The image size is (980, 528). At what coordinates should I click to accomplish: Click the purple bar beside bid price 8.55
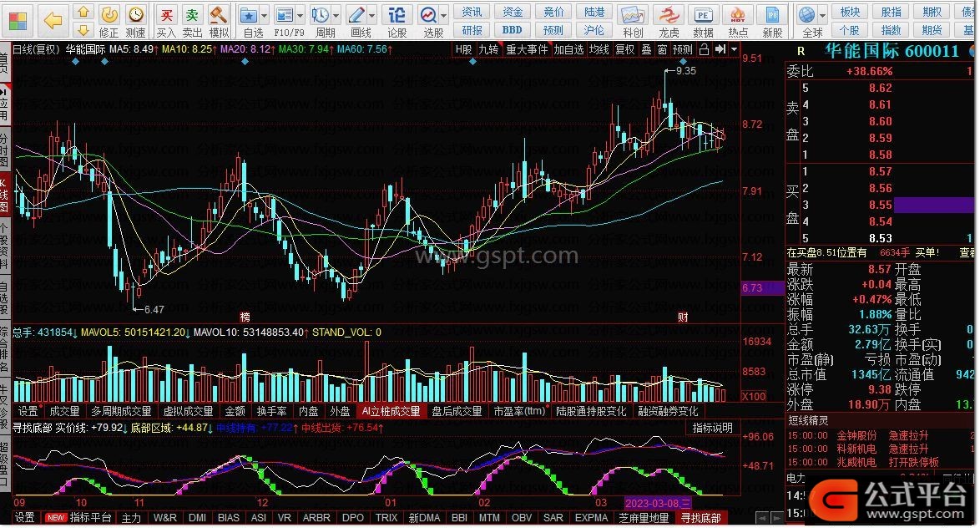coord(934,205)
